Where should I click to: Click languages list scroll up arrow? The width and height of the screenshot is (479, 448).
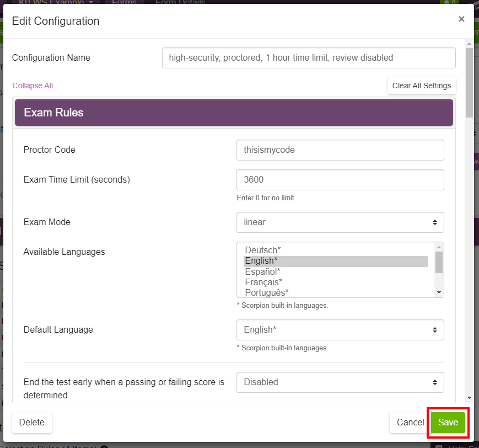pos(439,247)
